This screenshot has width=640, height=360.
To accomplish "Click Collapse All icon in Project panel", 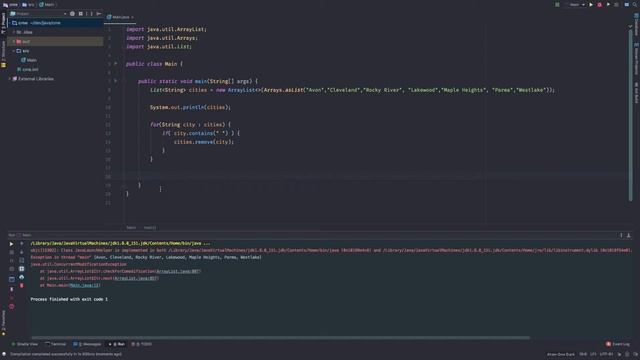I will [80, 13].
